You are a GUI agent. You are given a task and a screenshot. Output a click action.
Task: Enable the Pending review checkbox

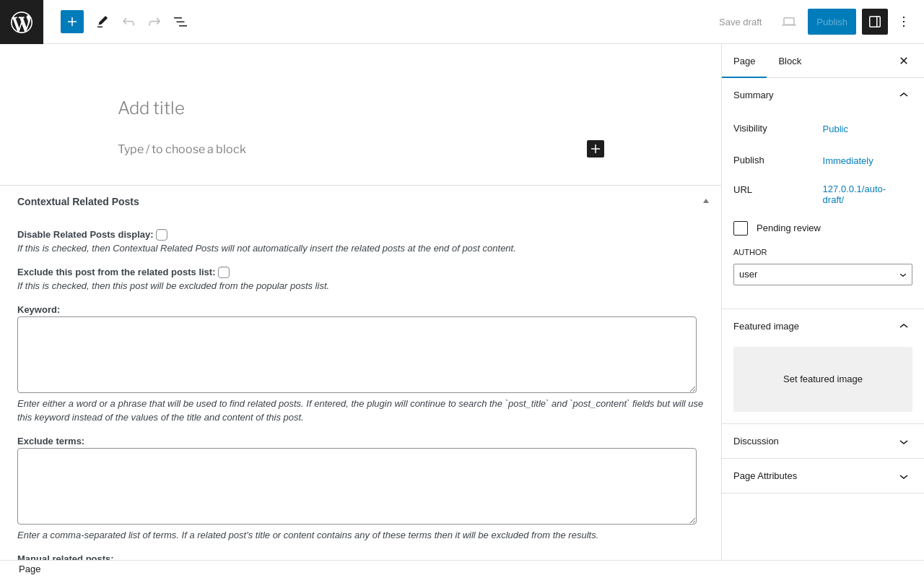click(741, 228)
